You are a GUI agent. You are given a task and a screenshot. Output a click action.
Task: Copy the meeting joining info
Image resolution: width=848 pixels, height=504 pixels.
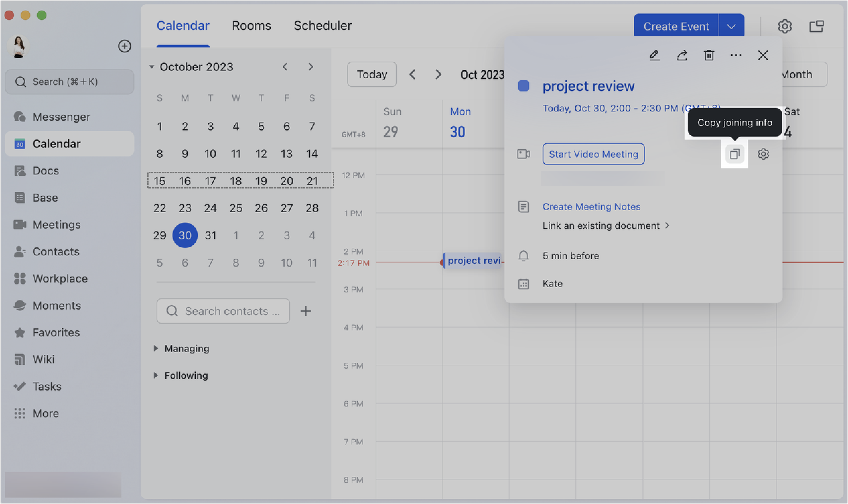coord(735,154)
